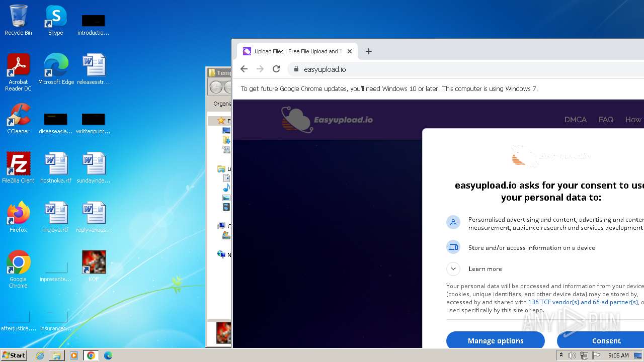Screen dimensions: 644x362
Task: Select the introductio desktop file
Action: pyautogui.click(x=94, y=24)
